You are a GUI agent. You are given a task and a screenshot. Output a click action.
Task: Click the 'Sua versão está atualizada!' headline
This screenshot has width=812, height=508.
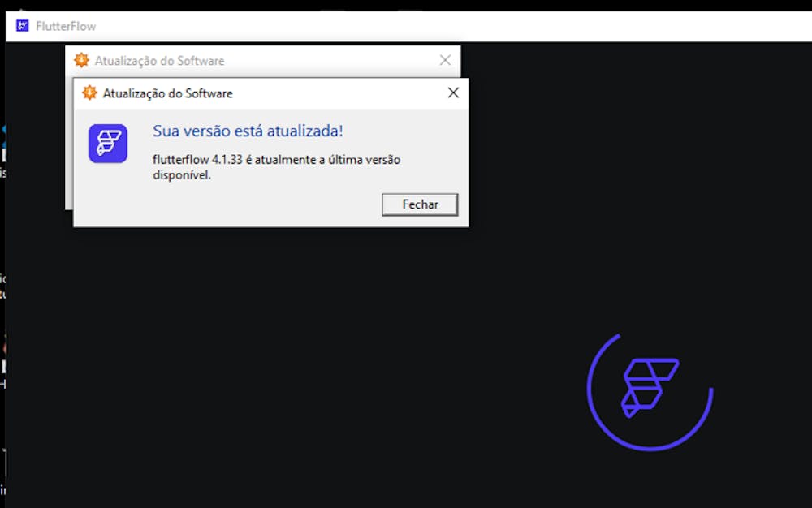point(248,131)
